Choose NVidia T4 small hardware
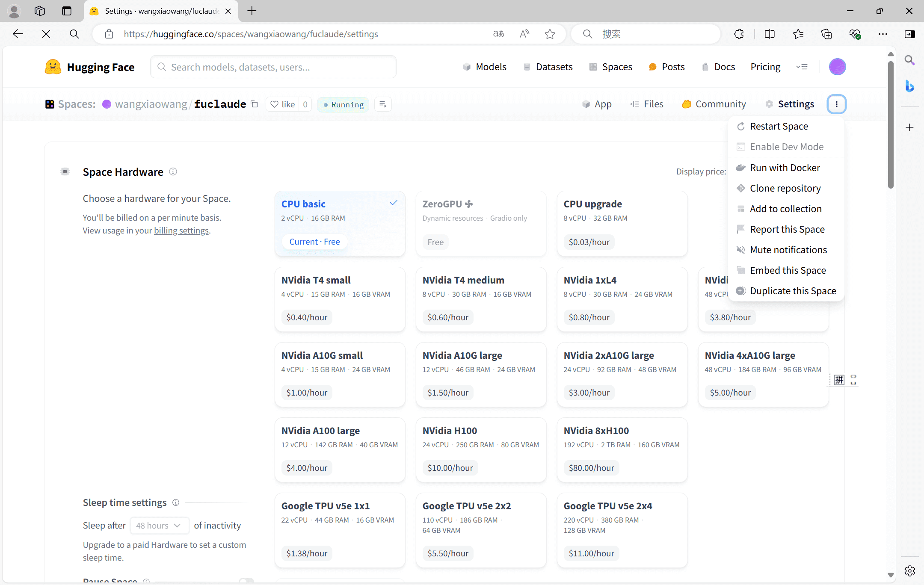 (x=340, y=299)
